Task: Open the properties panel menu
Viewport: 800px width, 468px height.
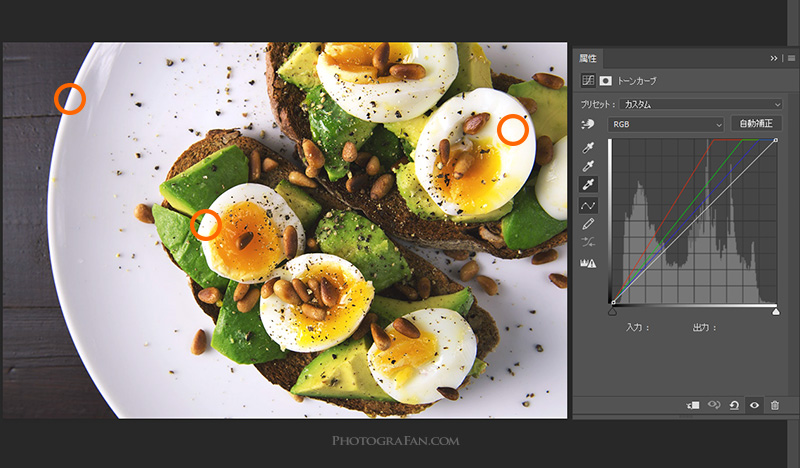Action: [791, 58]
